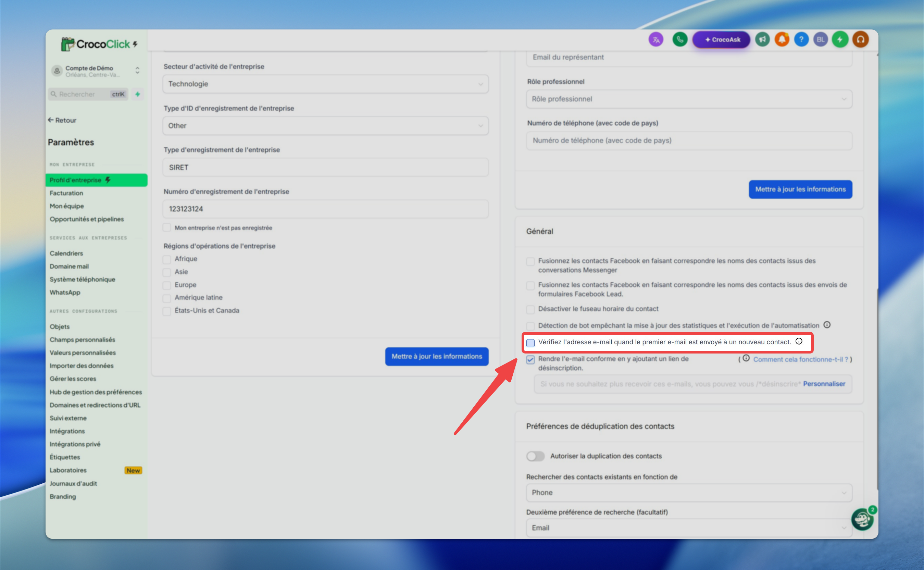Click the CrocoClick logo
Image resolution: width=924 pixels, height=570 pixels.
(99, 44)
